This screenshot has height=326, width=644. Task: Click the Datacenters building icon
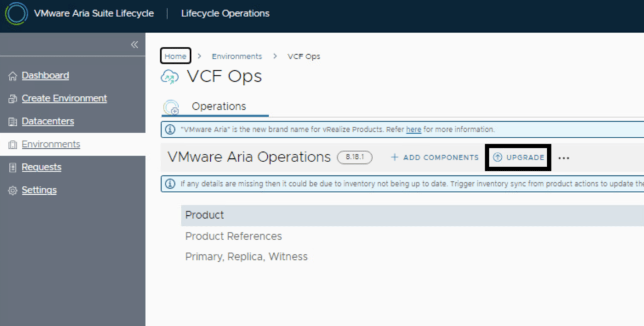point(13,122)
